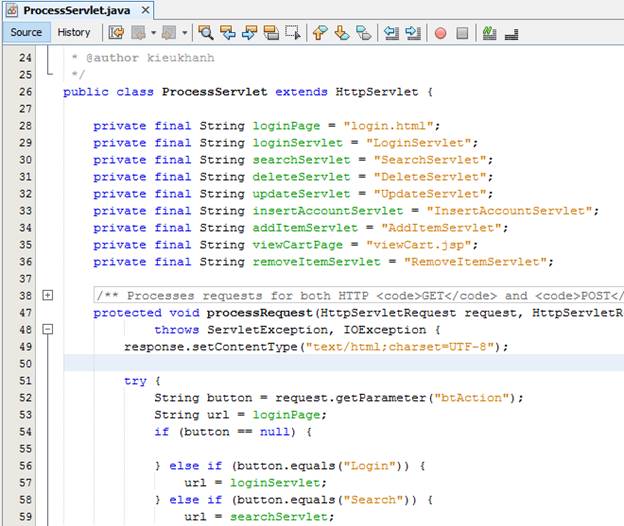Click the "text/html;charset=UTF-8" string
The width and height of the screenshot is (624, 526).
pos(400,347)
